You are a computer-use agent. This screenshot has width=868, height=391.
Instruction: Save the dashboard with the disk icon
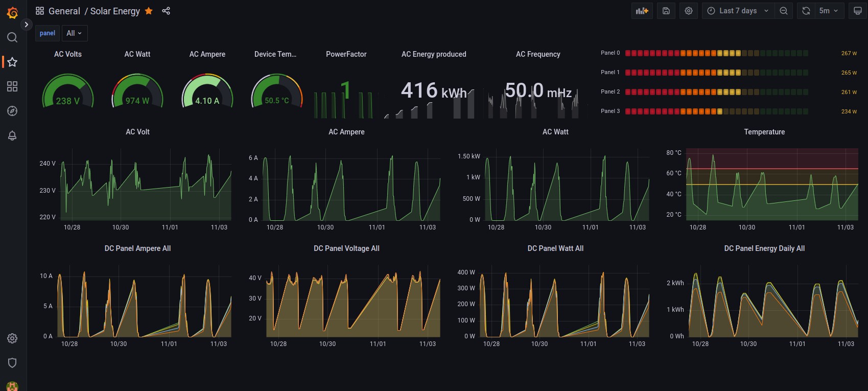tap(666, 11)
